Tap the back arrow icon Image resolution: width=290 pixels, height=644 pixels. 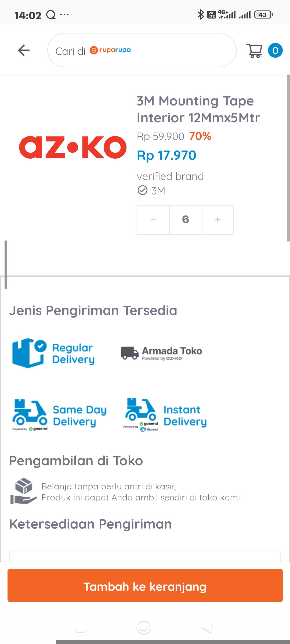pos(24,50)
